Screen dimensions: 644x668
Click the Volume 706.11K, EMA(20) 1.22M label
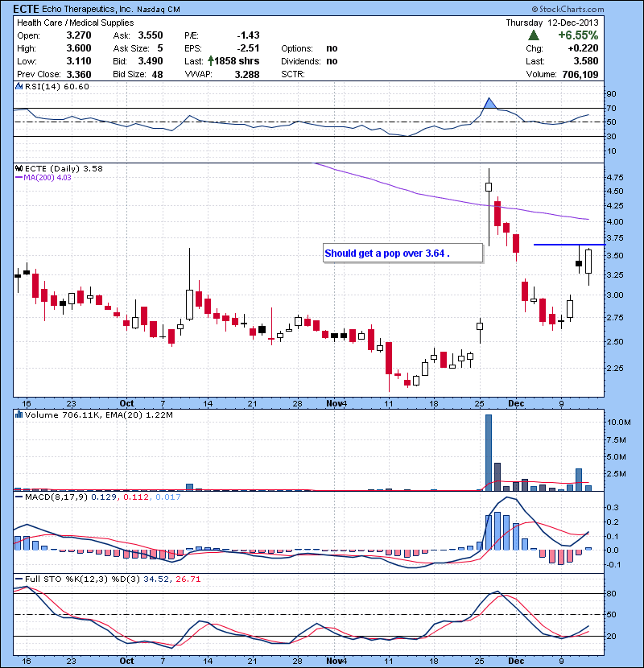(99, 414)
